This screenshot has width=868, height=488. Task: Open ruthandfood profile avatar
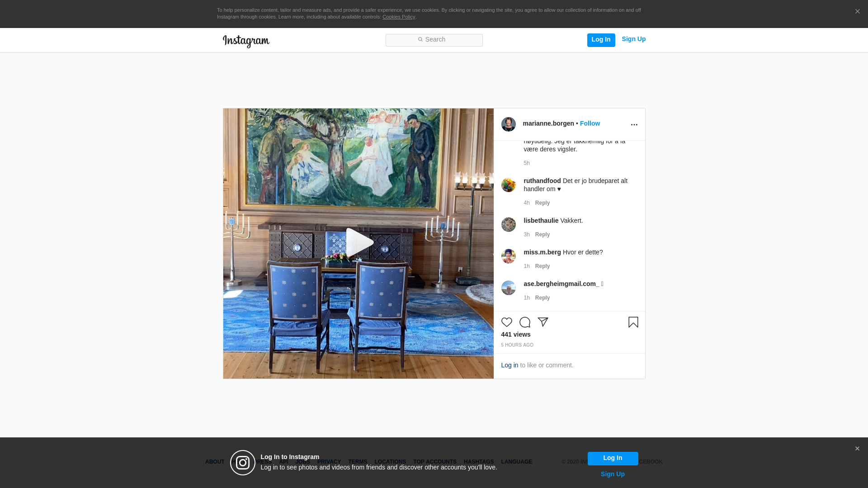509,185
